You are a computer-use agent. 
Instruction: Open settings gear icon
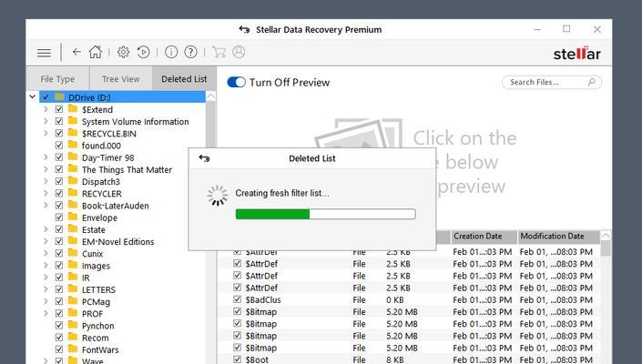[123, 52]
